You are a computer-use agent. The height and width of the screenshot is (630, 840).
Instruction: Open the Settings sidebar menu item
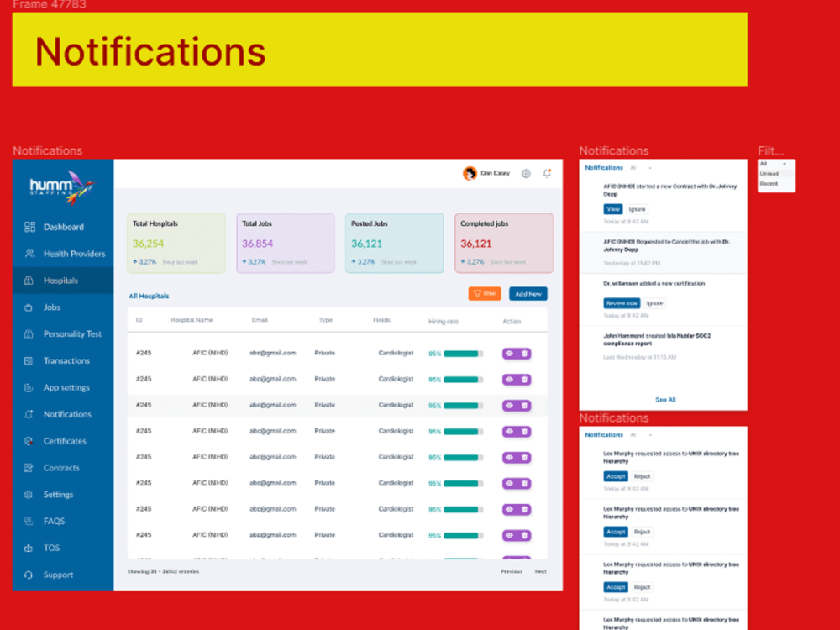pos(63,495)
